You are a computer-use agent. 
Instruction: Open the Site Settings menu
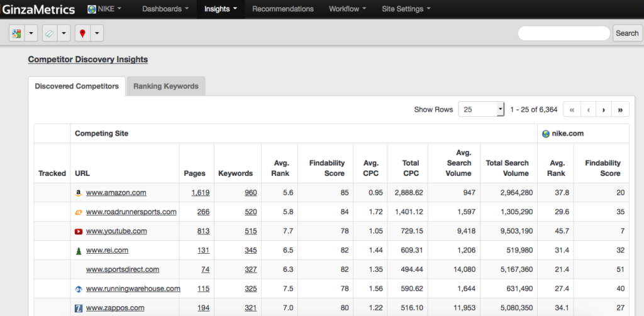pyautogui.click(x=406, y=9)
